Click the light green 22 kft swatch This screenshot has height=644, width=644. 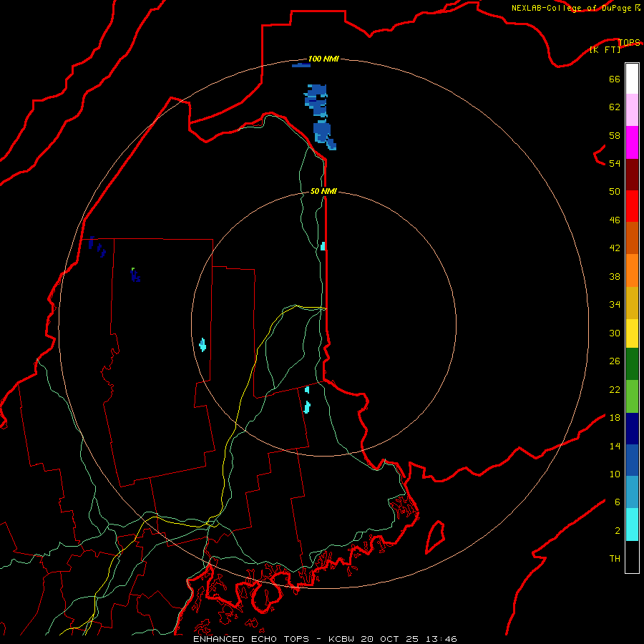click(x=632, y=396)
